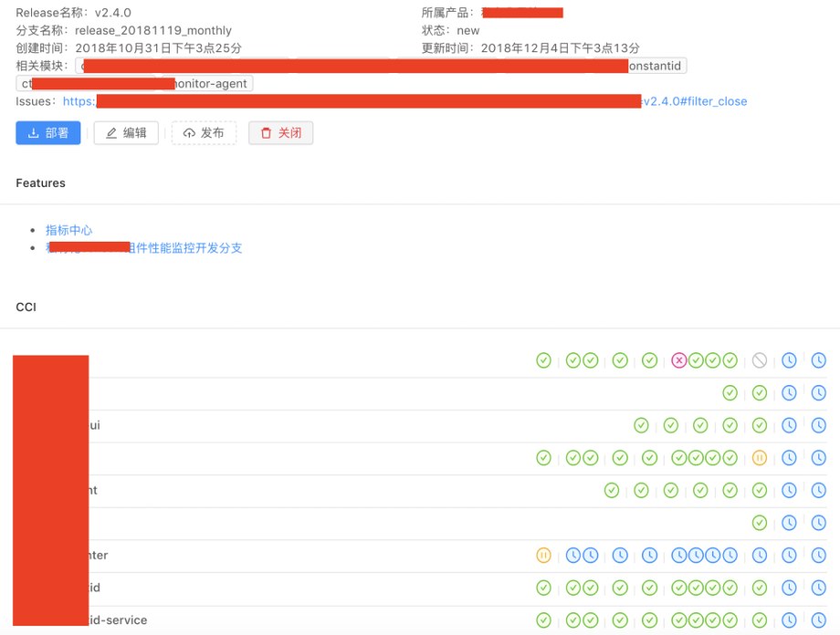This screenshot has height=635, width=840.
Task: Click the 编辑 edit button
Action: (x=126, y=133)
